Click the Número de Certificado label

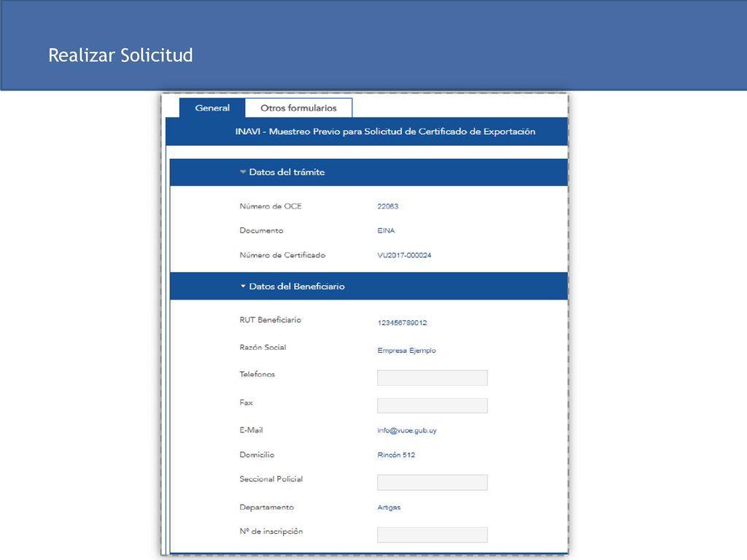(282, 255)
